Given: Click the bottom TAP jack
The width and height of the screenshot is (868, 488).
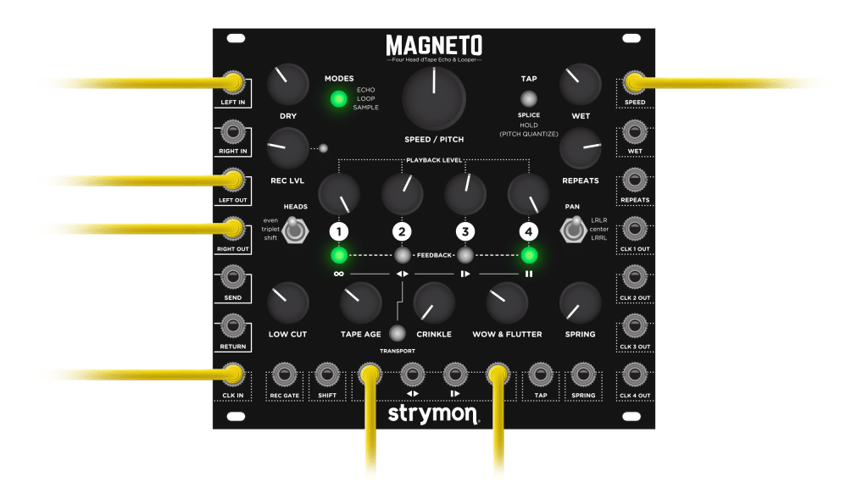Looking at the screenshot, I should (540, 374).
